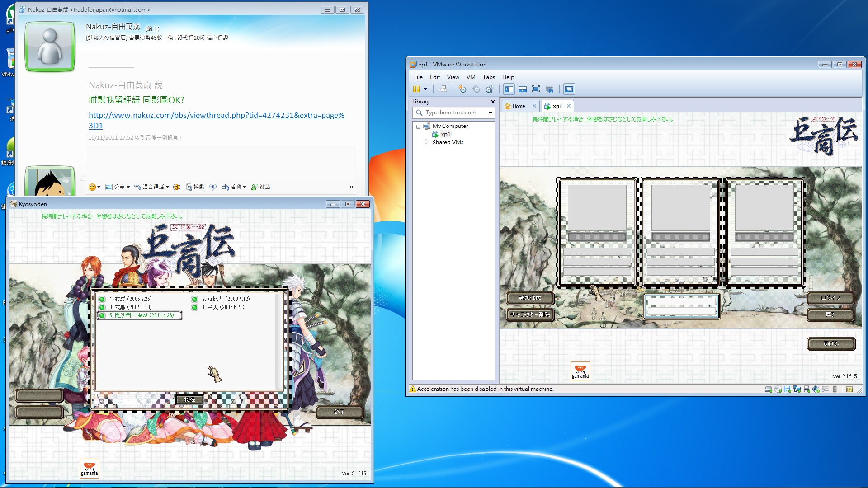Click the gamania logo in the VM
This screenshot has height=488, width=868.
click(580, 371)
